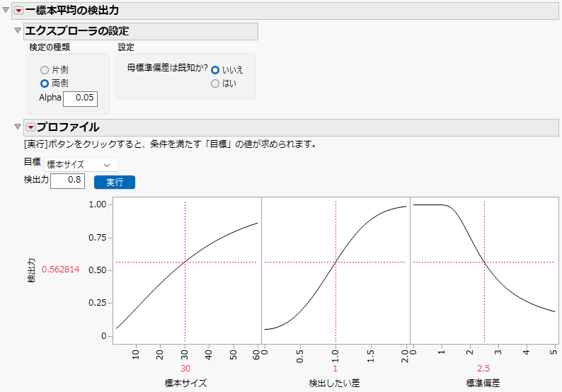Click the red standard deviation value 2.5
This screenshot has width=562, height=392.
coord(483,369)
